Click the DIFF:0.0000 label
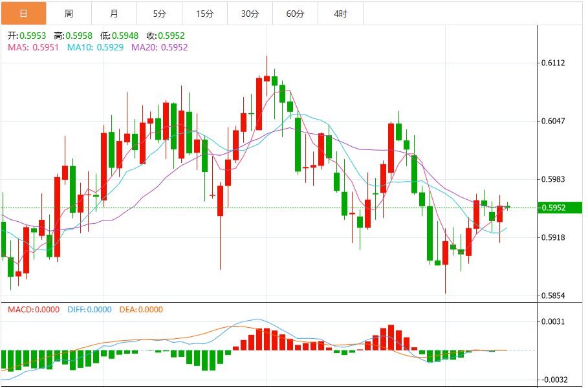The image size is (588, 388). [89, 310]
